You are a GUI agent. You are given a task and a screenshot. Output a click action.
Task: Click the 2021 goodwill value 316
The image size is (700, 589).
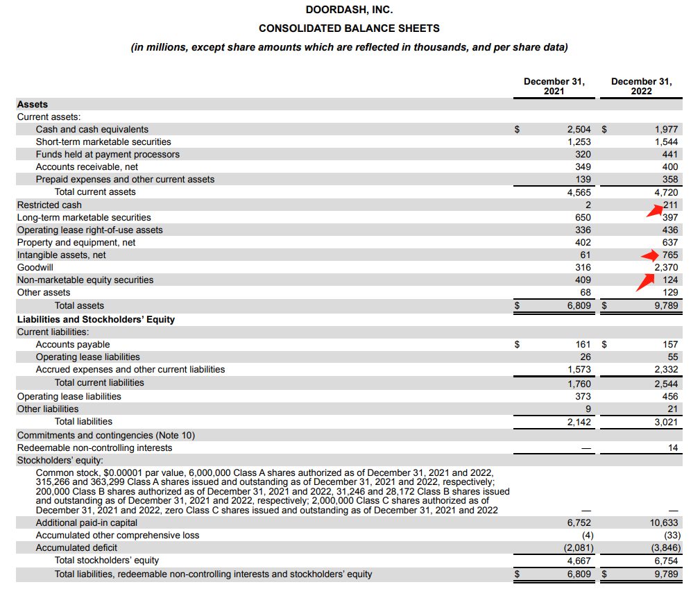click(583, 268)
